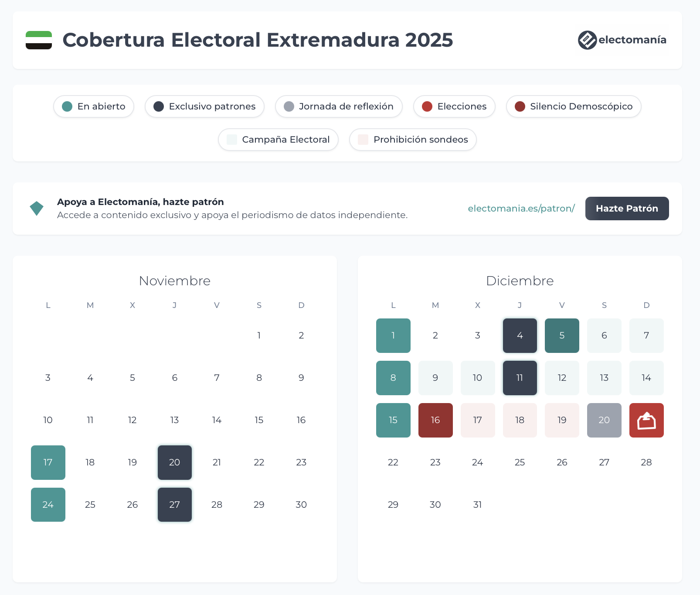Select December 16 Silencio Demoscópico day
This screenshot has width=700, height=595.
435,421
